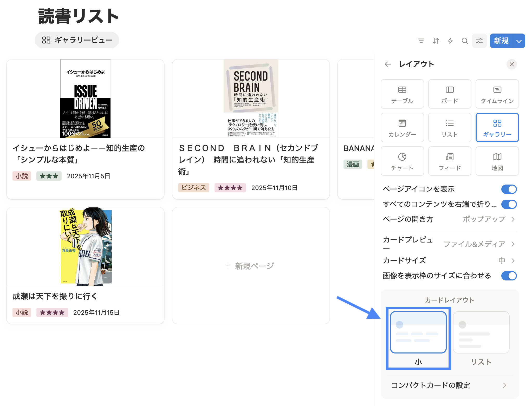Disable すべてのコンテンツを右端で折り返す
This screenshot has height=406, width=532.
click(509, 204)
